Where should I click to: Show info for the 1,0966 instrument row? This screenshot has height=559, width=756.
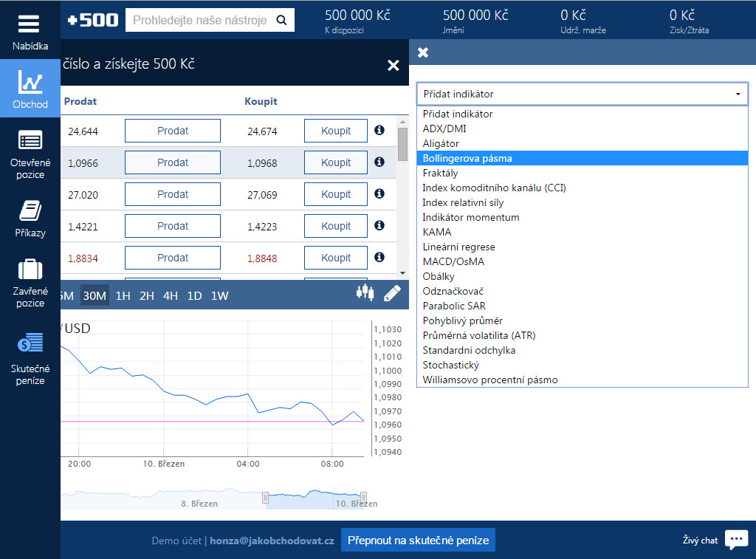[x=379, y=162]
